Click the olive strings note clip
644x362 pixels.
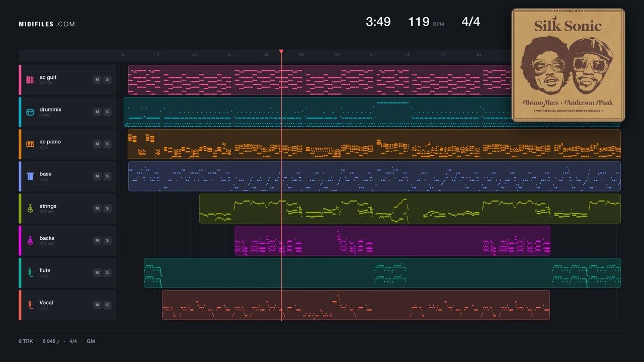click(410, 209)
